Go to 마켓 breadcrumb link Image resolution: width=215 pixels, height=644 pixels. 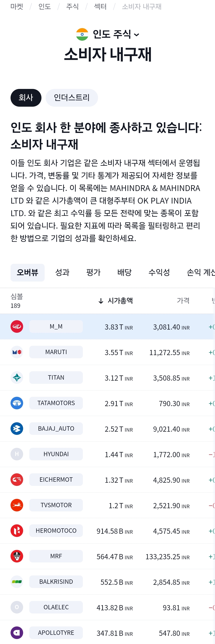tap(17, 7)
